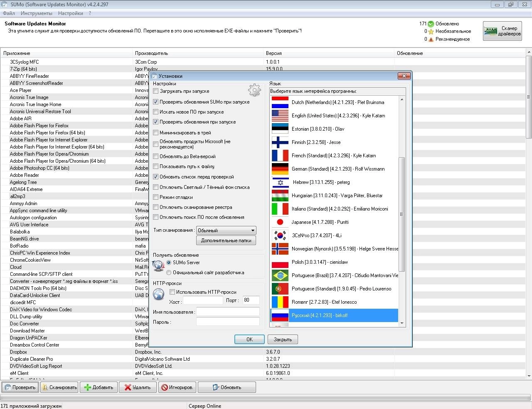
Task: Click the Russian flag icon
Action: click(x=280, y=315)
